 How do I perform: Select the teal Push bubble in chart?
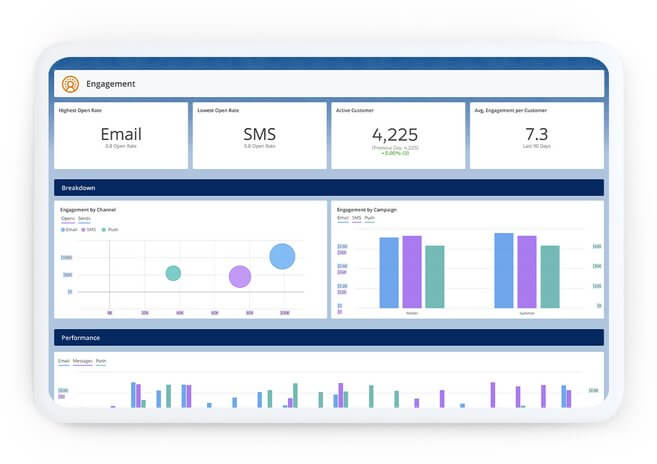(173, 273)
